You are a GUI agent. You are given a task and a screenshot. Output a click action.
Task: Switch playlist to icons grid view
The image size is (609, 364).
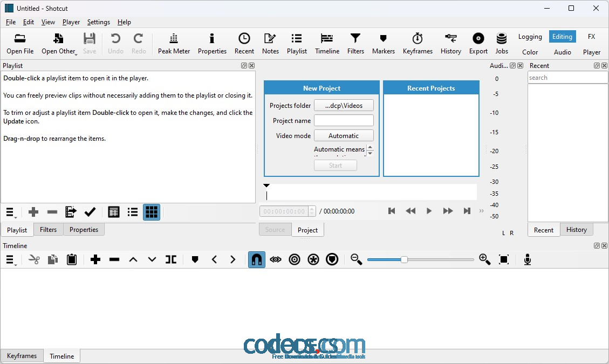[152, 212]
